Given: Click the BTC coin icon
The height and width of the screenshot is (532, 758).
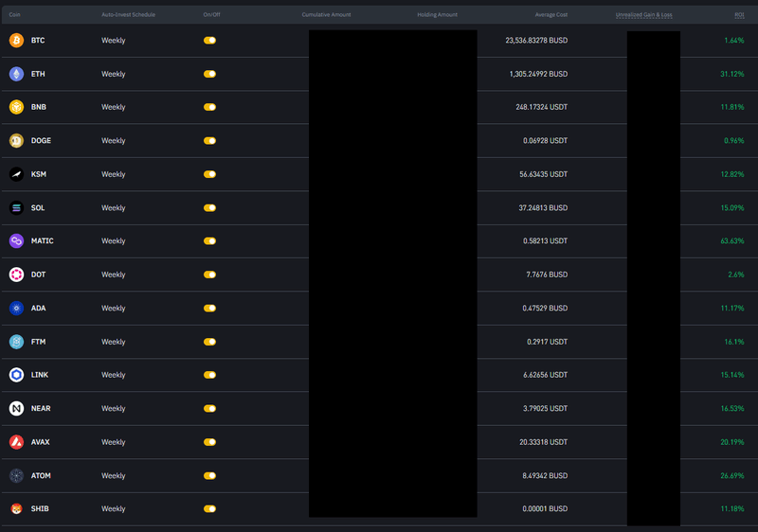Looking at the screenshot, I should click(x=16, y=40).
